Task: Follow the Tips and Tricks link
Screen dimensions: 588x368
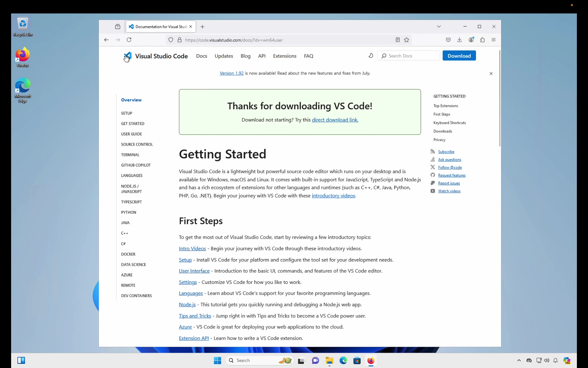Action: [x=195, y=316]
